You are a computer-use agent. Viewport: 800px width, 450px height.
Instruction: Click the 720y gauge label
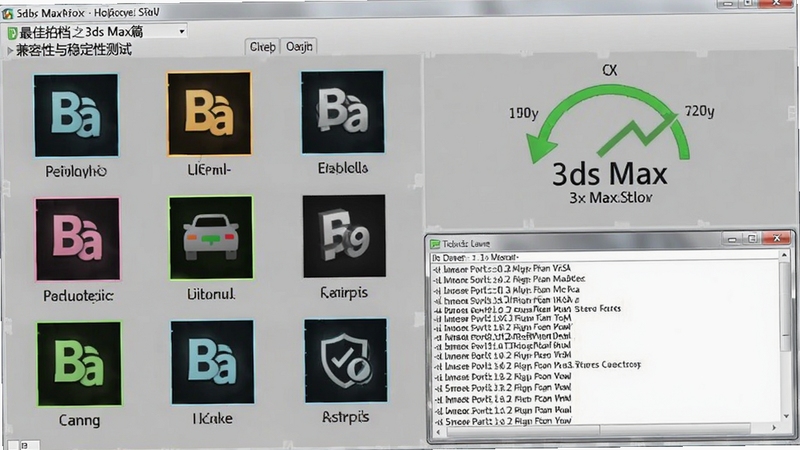[699, 111]
